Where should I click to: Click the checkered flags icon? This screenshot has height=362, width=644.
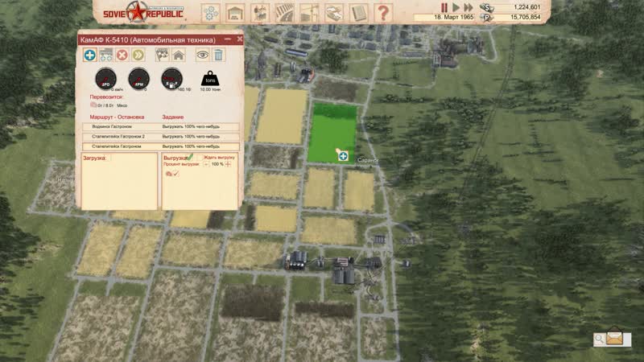pyautogui.click(x=163, y=55)
